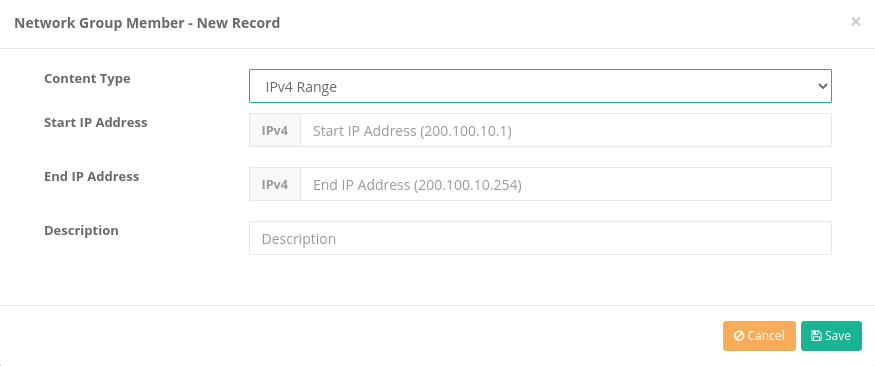Click the End IP Address label

click(92, 176)
